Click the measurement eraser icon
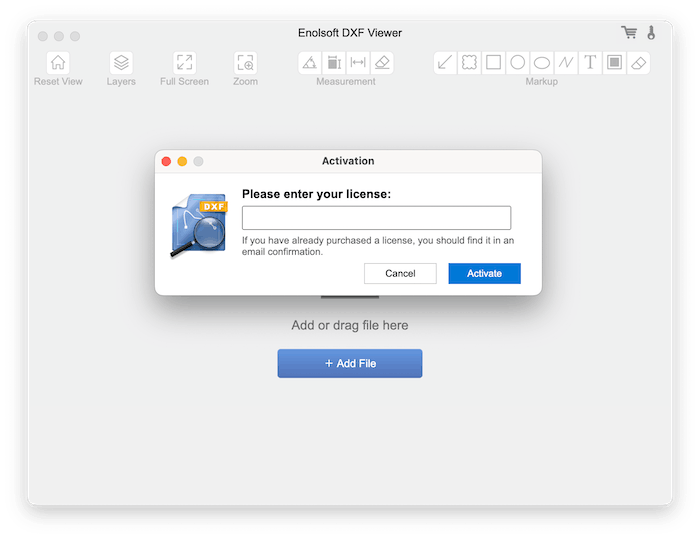This screenshot has height=539, width=700. click(382, 63)
